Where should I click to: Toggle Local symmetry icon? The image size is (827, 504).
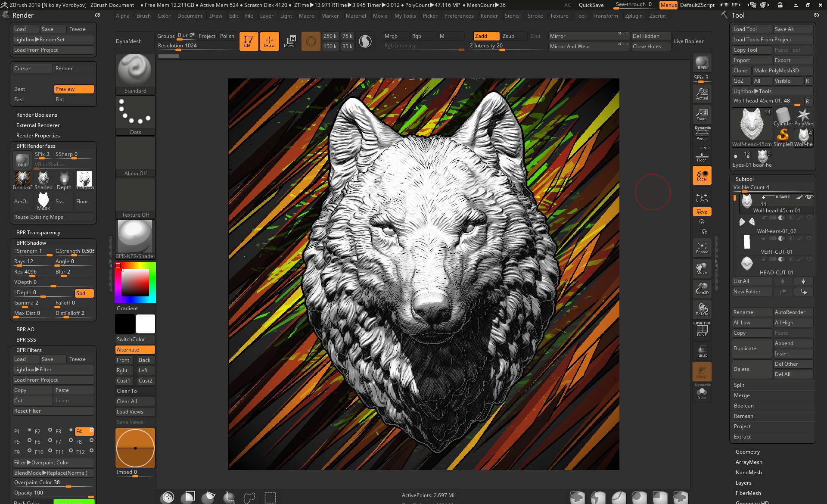click(x=702, y=176)
